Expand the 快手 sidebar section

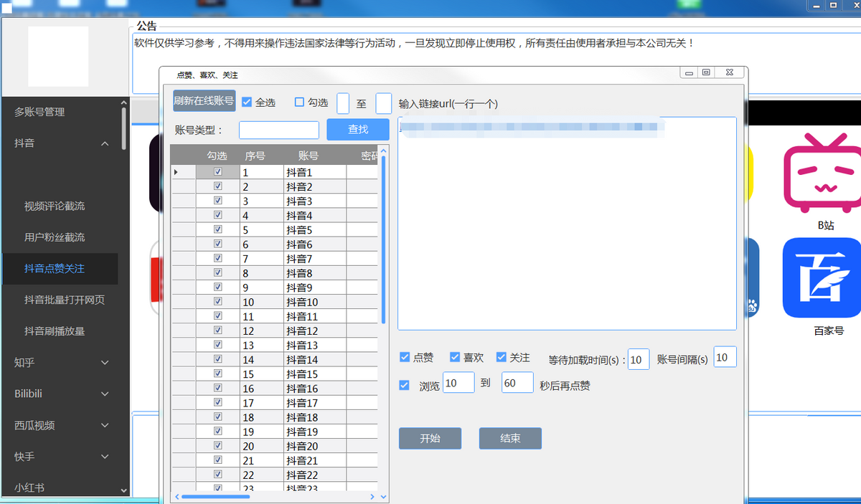(x=105, y=457)
